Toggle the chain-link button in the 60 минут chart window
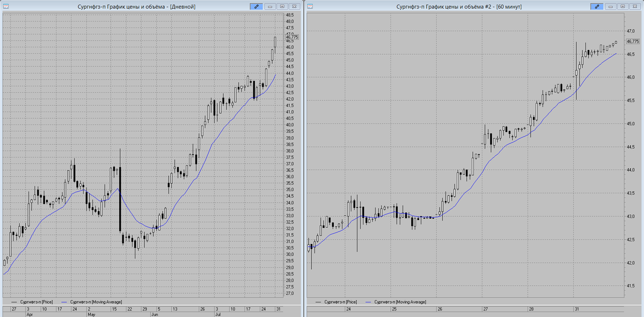 pos(596,6)
